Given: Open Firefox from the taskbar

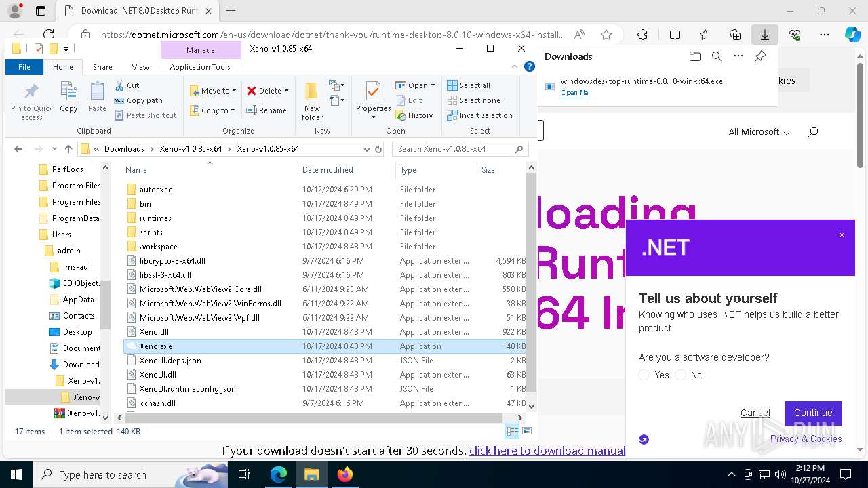Looking at the screenshot, I should [345, 474].
